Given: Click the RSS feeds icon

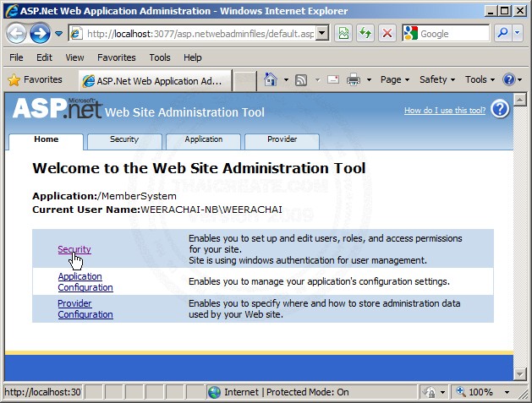Looking at the screenshot, I should pyautogui.click(x=301, y=80).
